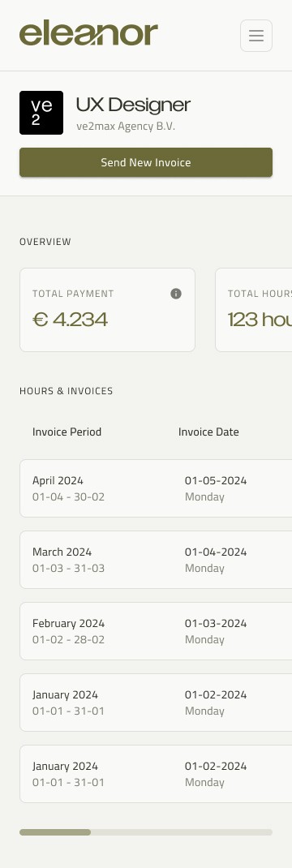Click the Total Payment info icon
Viewport: 292px width, 868px height.
click(x=176, y=294)
